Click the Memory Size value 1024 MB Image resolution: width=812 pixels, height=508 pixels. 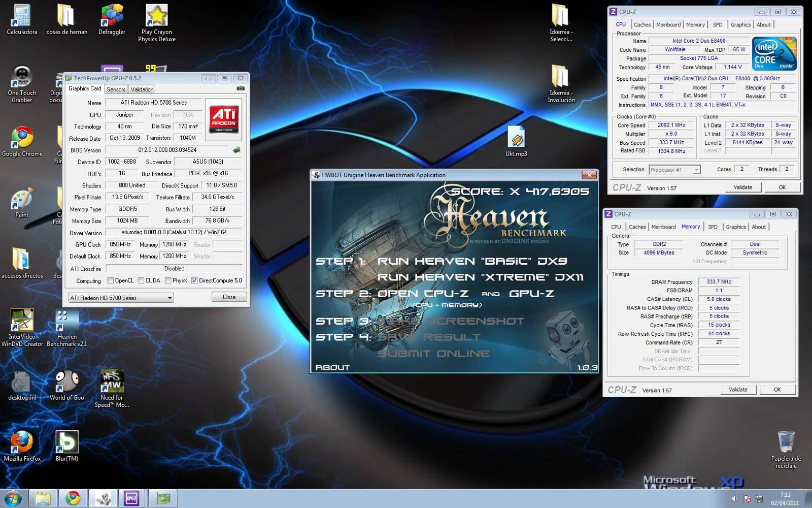coord(127,220)
